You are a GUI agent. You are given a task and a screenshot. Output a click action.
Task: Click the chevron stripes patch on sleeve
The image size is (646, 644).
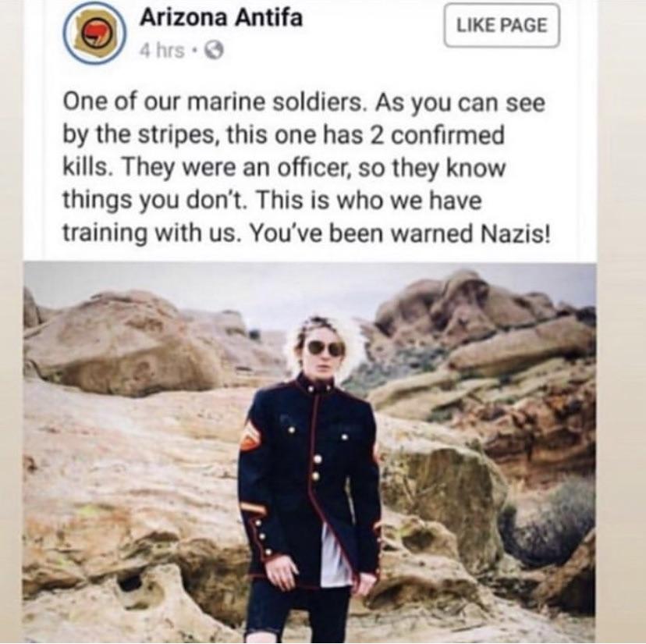pyautogui.click(x=250, y=436)
